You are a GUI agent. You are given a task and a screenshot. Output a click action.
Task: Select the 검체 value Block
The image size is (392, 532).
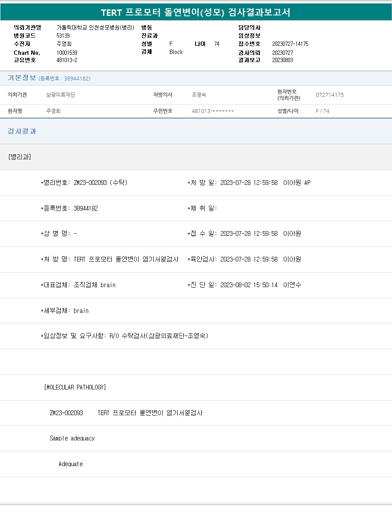(x=176, y=52)
